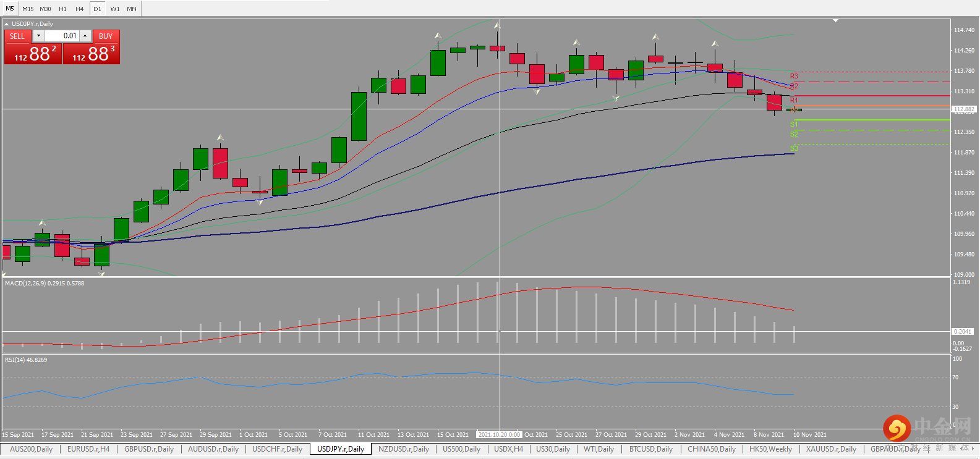Click the MACD(12,26,9) indicator label
Viewport: 980px width, 459px height.
tap(45, 284)
